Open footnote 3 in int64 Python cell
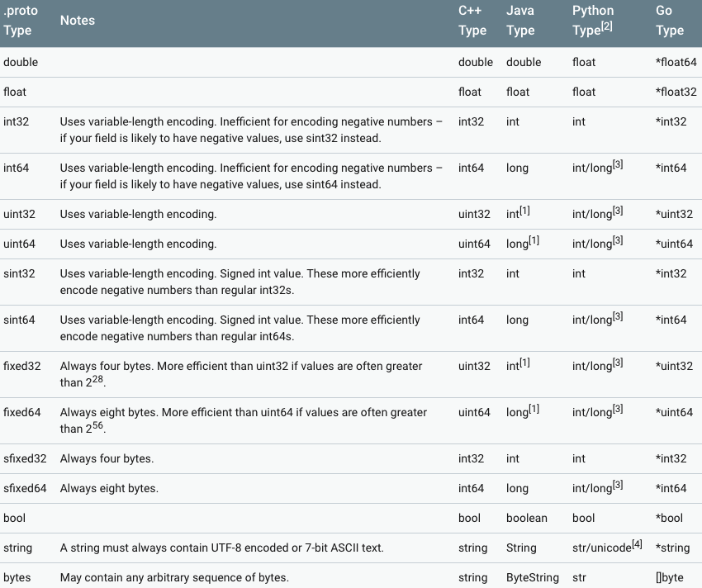 pos(617,164)
